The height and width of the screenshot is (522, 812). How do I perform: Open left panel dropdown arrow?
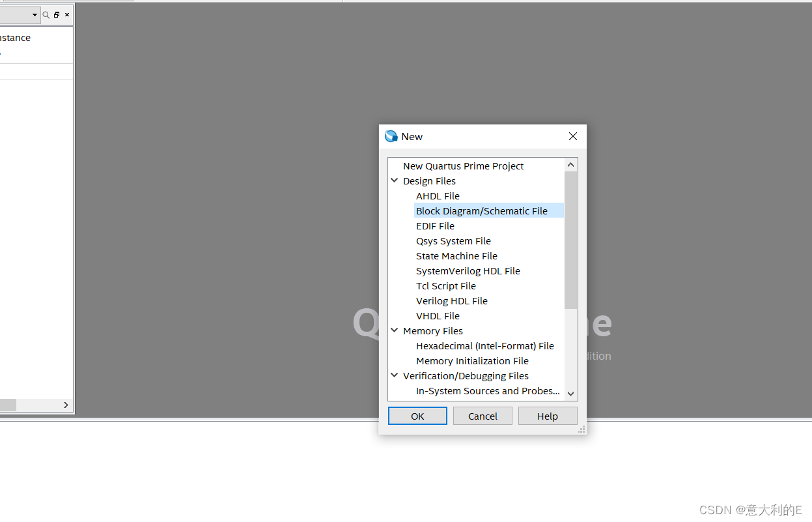point(35,14)
